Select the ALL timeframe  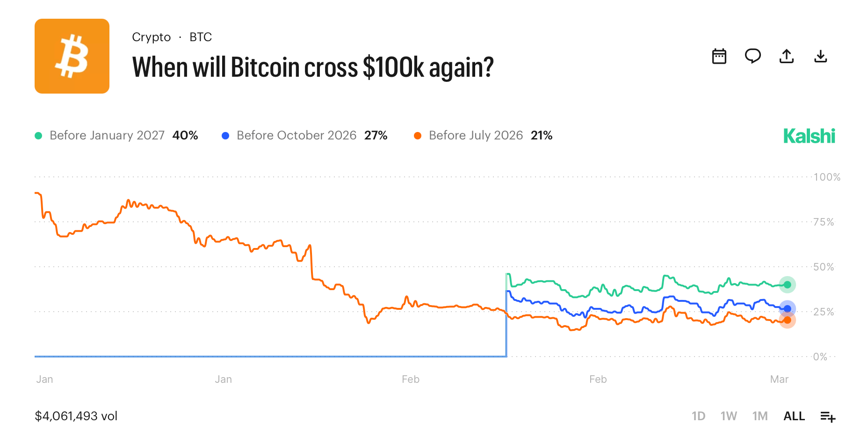tap(794, 416)
